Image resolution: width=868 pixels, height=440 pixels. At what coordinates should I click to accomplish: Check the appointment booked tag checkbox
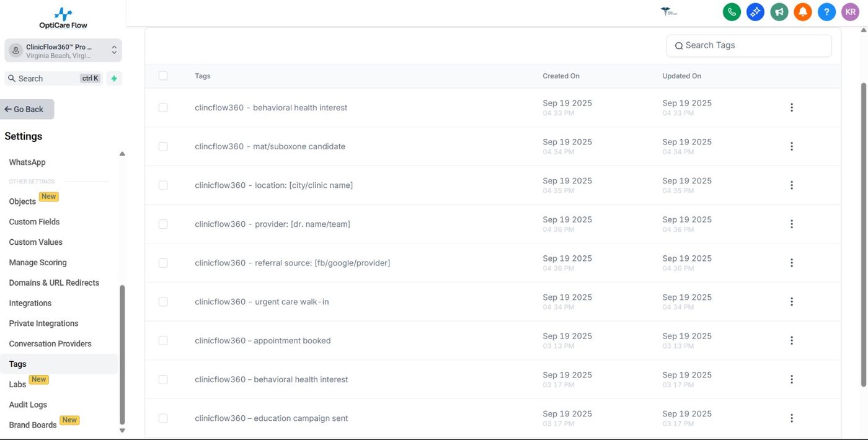tap(163, 340)
